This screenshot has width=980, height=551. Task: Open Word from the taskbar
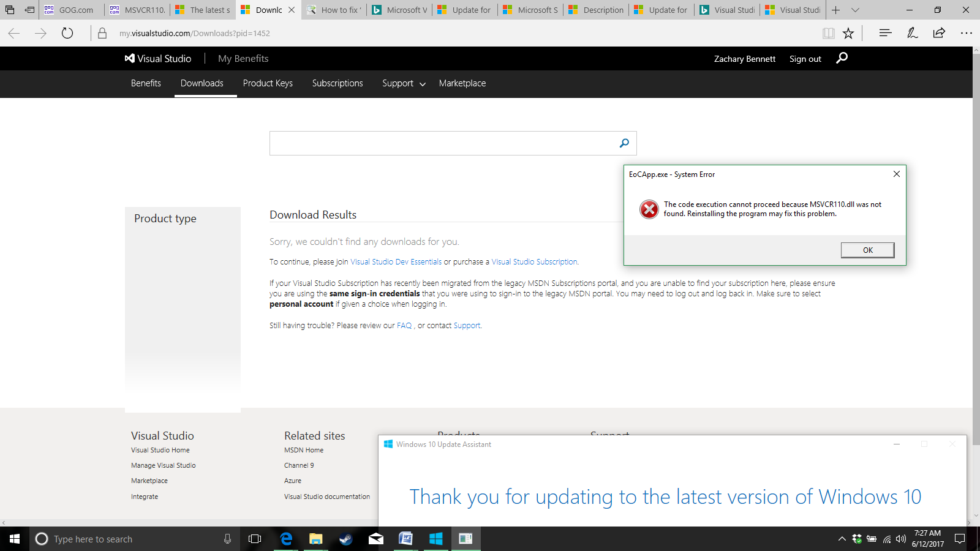405,539
